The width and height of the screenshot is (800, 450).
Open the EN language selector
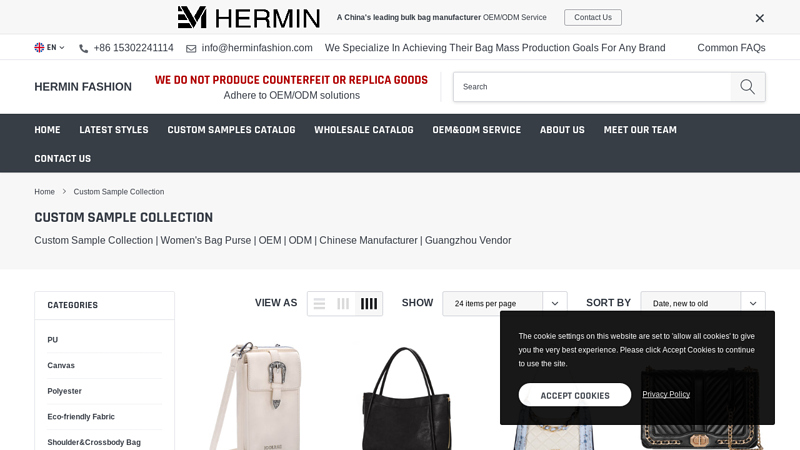pyautogui.click(x=49, y=47)
